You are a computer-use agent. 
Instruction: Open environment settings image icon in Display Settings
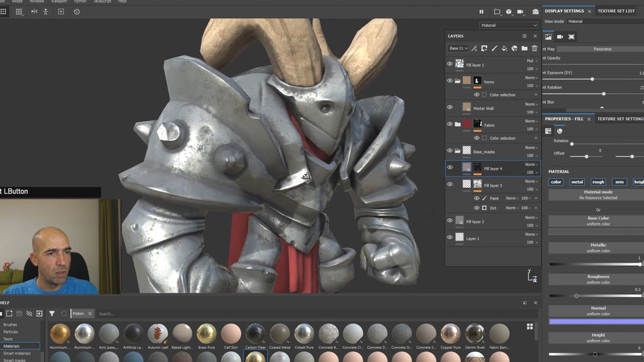pos(548,37)
